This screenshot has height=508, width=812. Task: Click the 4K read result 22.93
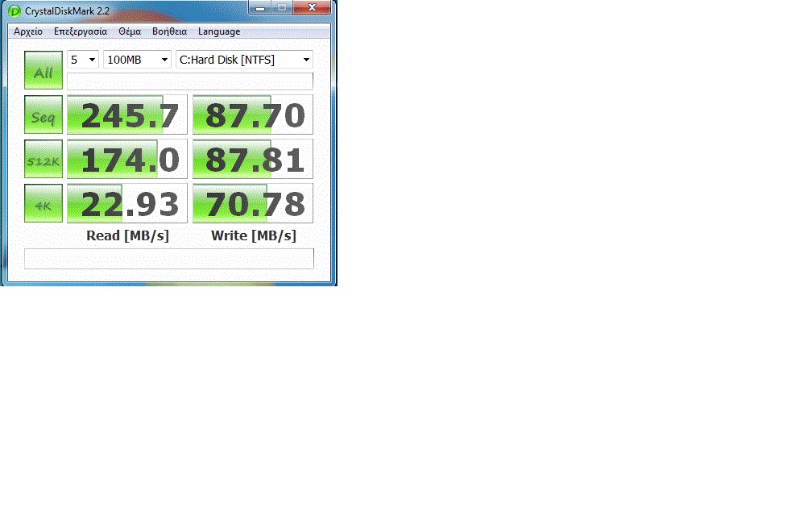(127, 203)
